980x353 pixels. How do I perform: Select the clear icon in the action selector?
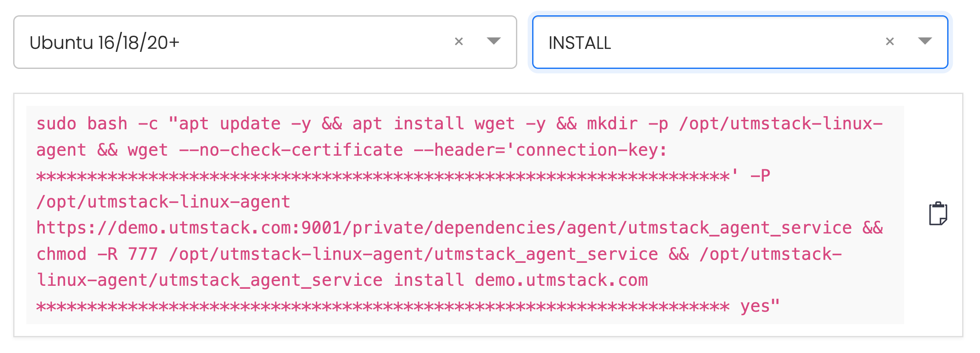(890, 41)
